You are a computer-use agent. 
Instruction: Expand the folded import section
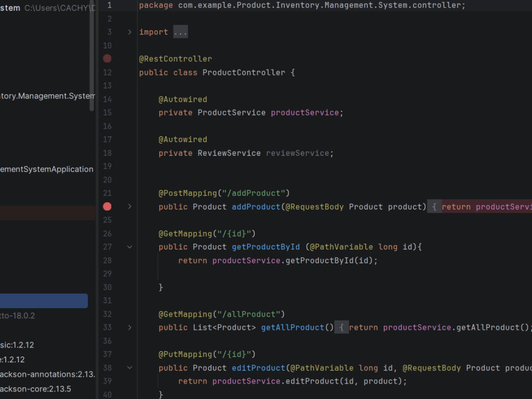[x=130, y=32]
